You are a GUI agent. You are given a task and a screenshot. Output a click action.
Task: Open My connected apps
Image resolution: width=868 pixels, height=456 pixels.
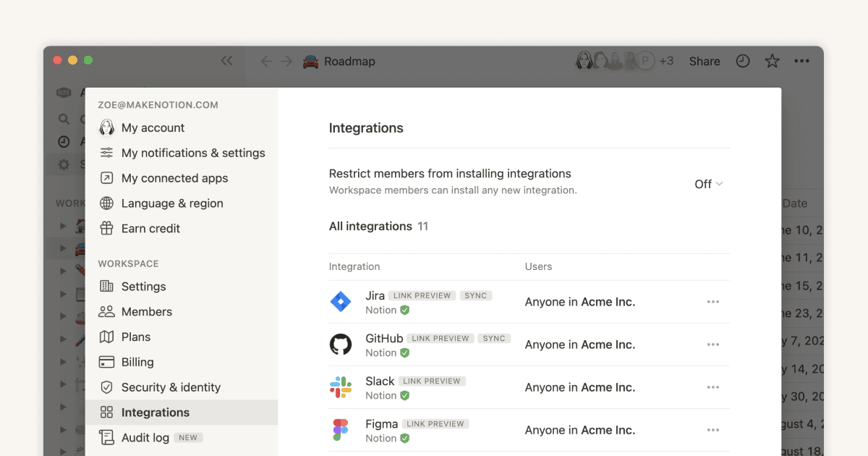tap(176, 178)
